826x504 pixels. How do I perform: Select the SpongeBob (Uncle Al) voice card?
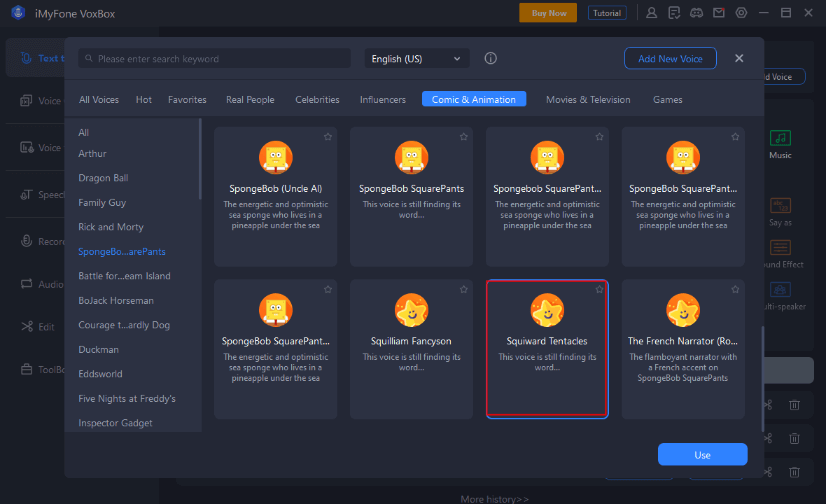276,196
